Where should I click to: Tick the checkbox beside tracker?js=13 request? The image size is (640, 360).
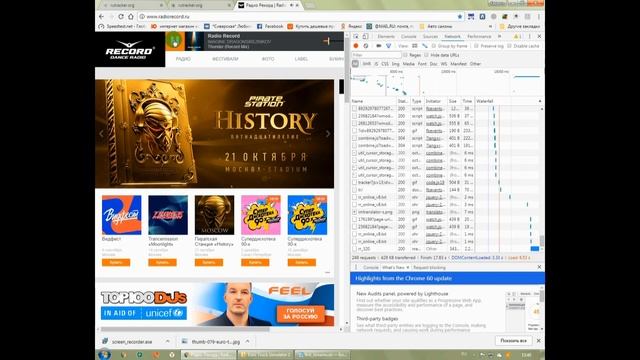click(x=354, y=182)
